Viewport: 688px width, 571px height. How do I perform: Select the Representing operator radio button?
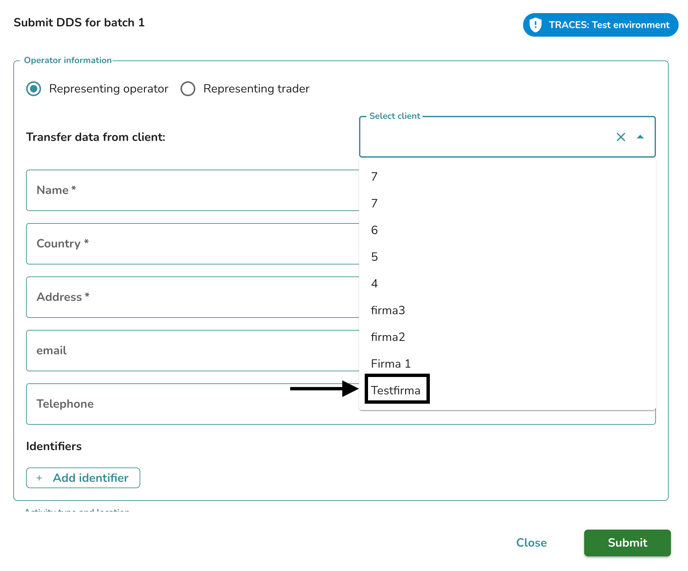click(x=34, y=89)
